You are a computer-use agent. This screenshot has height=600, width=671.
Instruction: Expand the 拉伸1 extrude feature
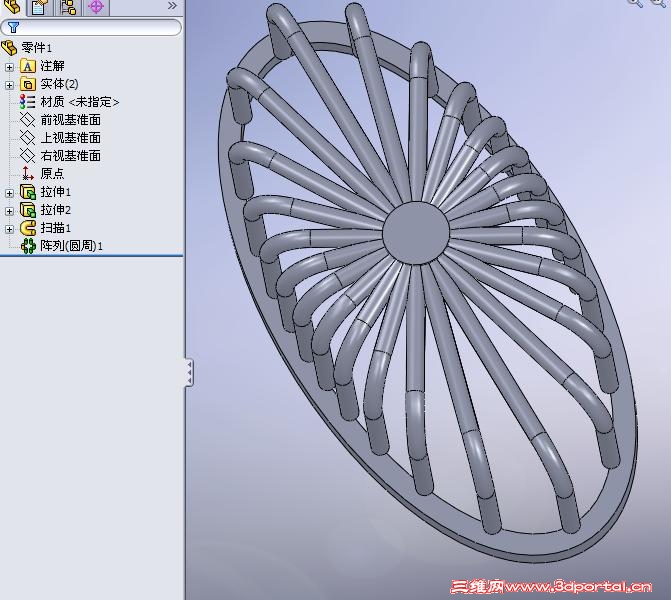click(9, 193)
